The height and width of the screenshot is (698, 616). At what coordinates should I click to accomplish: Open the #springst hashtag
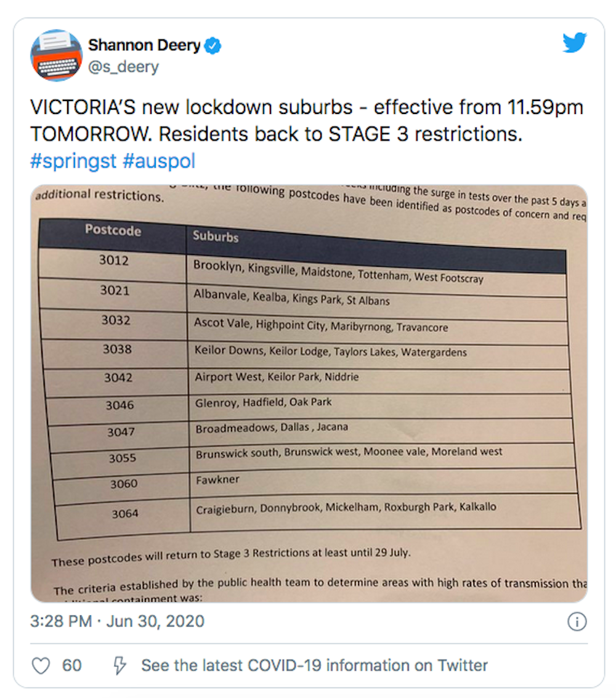73,161
